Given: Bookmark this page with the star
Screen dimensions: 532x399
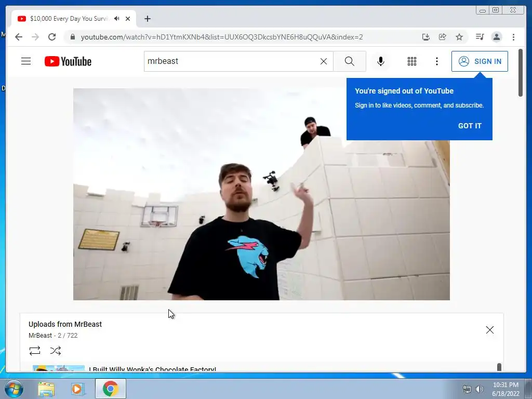Looking at the screenshot, I should click(459, 37).
